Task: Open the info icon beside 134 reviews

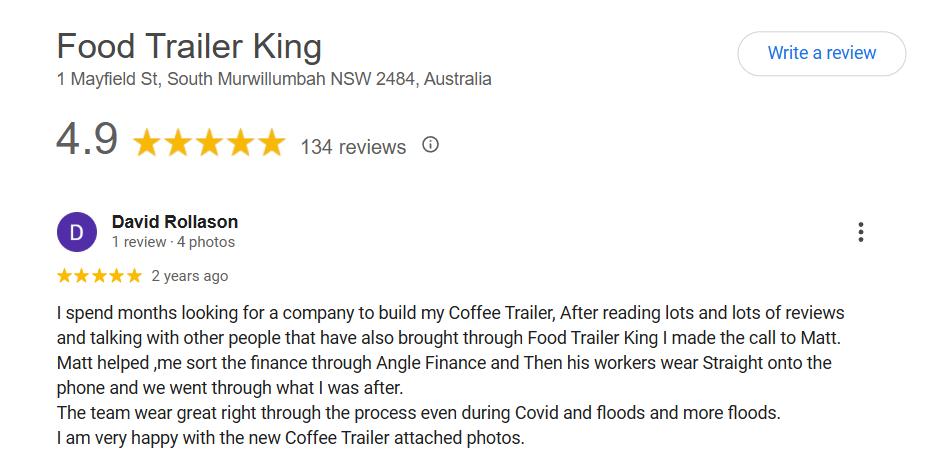Action: tap(430, 145)
